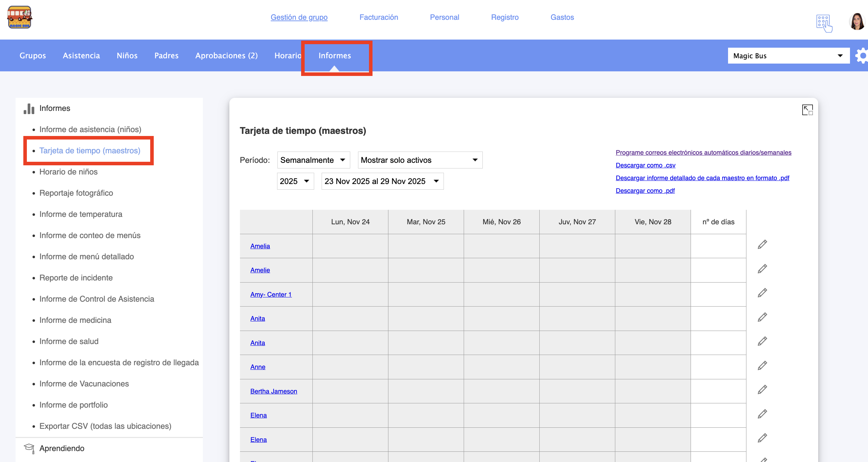The width and height of the screenshot is (868, 462).
Task: Open the keypad check-in icon
Action: [824, 23]
